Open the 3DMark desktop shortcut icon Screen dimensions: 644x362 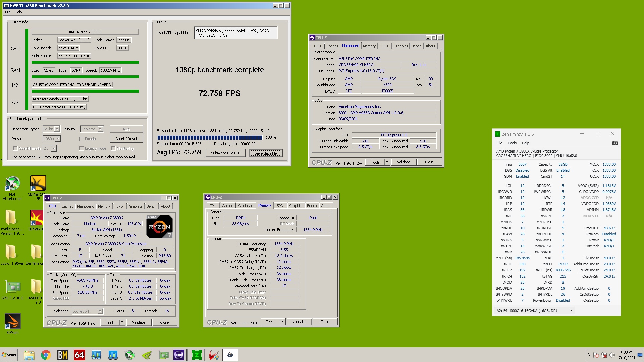coord(12,324)
